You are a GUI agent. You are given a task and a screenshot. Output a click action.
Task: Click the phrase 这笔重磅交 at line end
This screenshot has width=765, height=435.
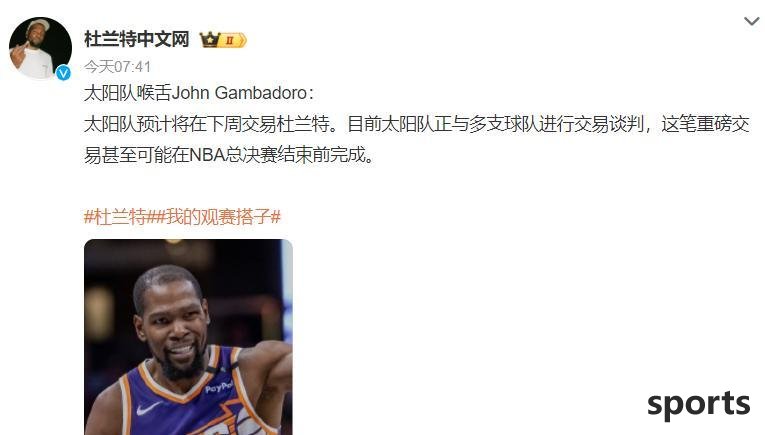coord(705,124)
